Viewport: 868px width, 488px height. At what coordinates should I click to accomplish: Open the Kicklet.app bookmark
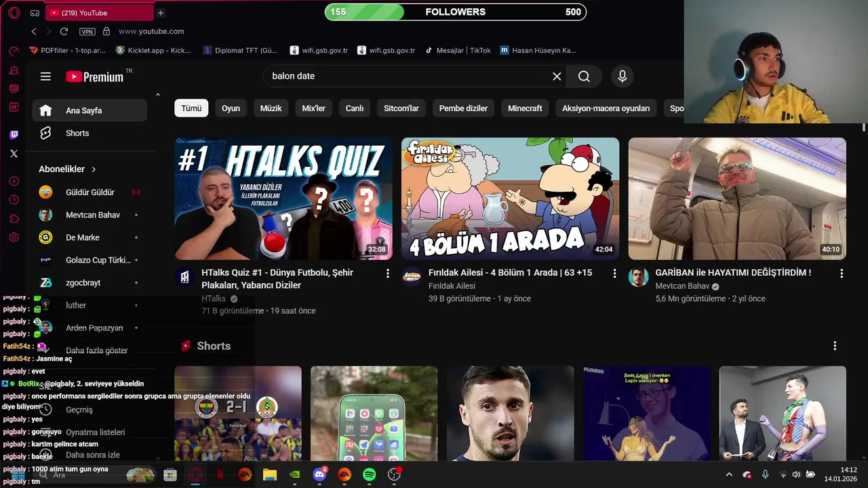[153, 50]
